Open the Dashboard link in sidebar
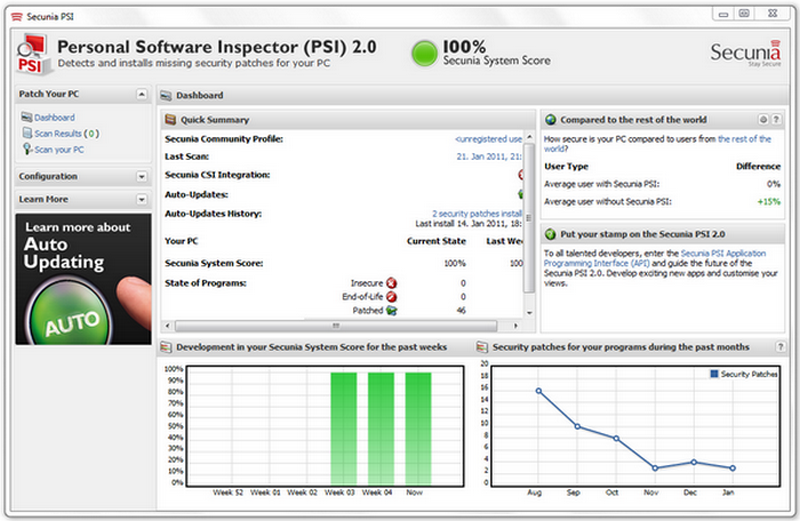This screenshot has height=521, width=800. click(x=54, y=117)
